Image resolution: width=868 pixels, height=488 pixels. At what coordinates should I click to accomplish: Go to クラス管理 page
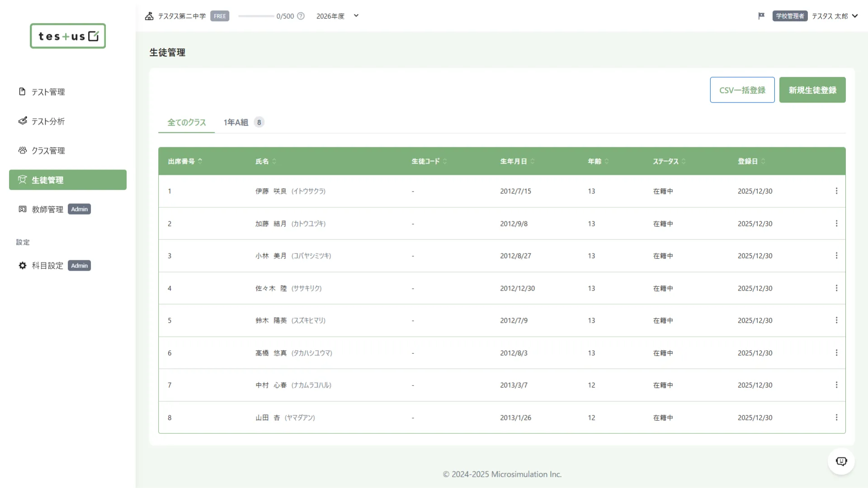click(x=68, y=150)
